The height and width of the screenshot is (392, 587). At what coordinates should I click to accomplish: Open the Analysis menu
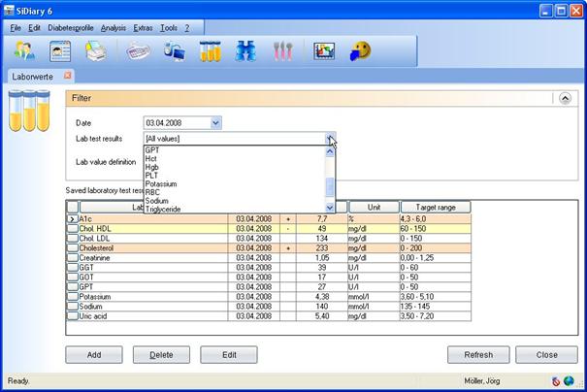tap(114, 29)
